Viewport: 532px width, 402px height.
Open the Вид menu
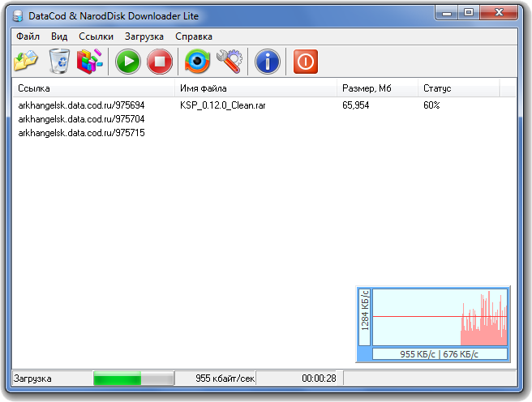pos(59,36)
